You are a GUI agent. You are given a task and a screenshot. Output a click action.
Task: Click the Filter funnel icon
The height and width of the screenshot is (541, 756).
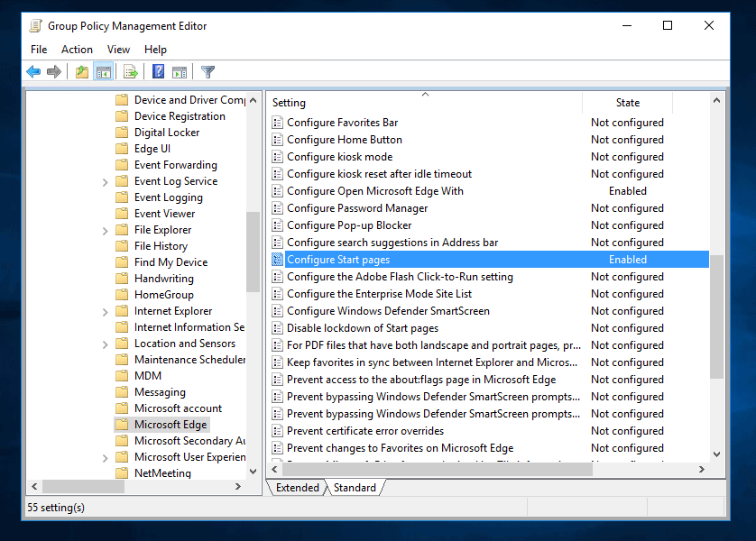207,72
